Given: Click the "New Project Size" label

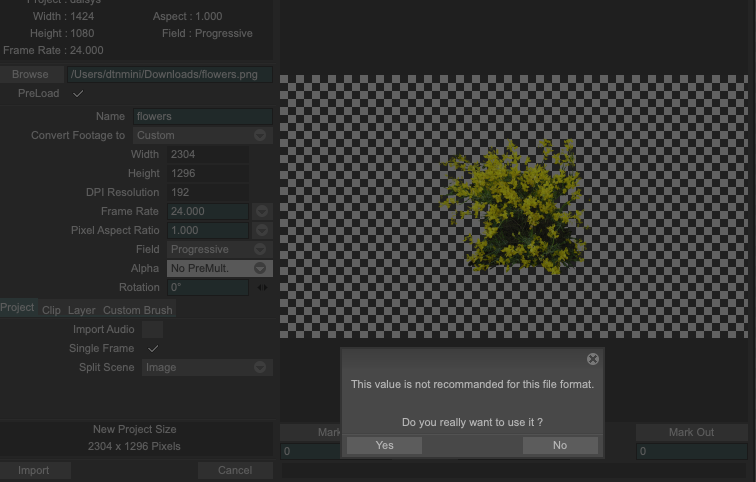Looking at the screenshot, I should 135,429.
